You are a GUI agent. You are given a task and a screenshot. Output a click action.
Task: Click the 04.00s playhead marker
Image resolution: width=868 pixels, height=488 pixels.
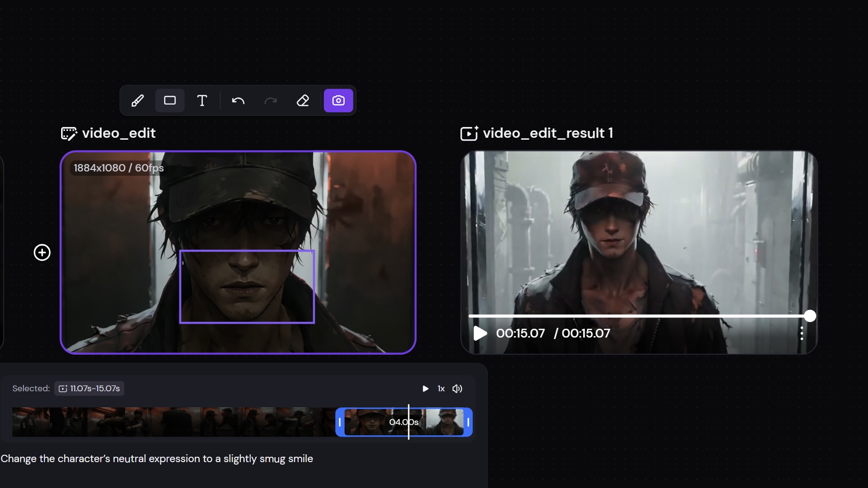coord(409,422)
